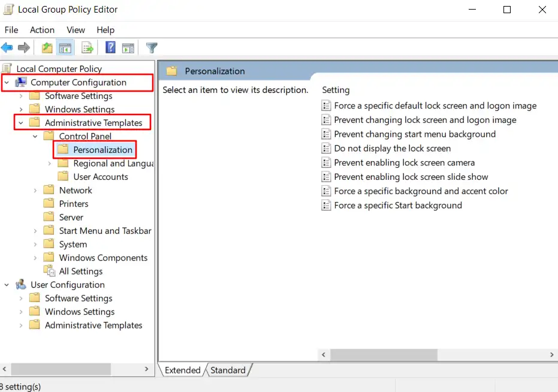Click the bottom horizontal scrollbar of the settings pane

(384, 355)
